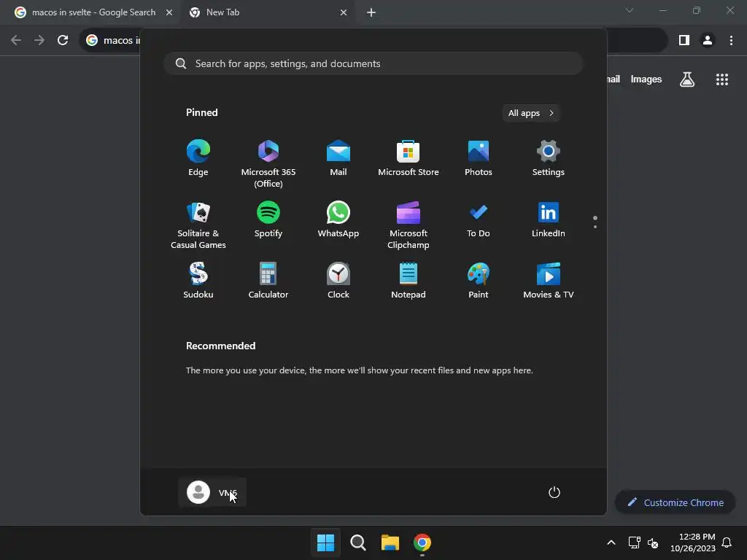This screenshot has height=560, width=747.
Task: Open Google apps grid
Action: (x=722, y=79)
